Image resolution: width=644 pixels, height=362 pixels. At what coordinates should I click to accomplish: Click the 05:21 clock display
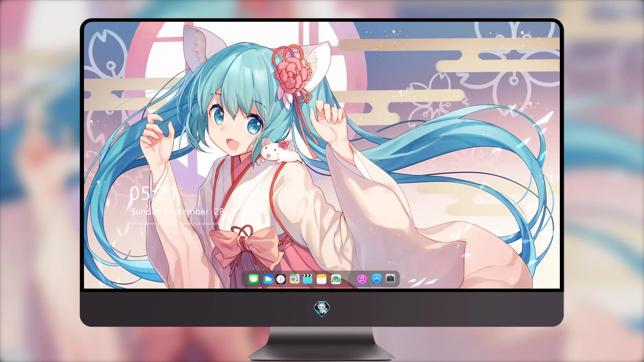pyautogui.click(x=153, y=193)
